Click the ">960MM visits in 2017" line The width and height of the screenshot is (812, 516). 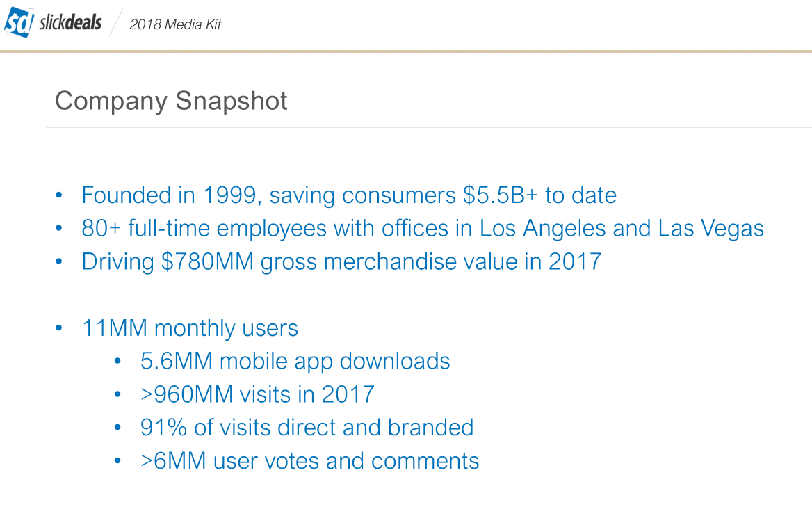click(257, 395)
